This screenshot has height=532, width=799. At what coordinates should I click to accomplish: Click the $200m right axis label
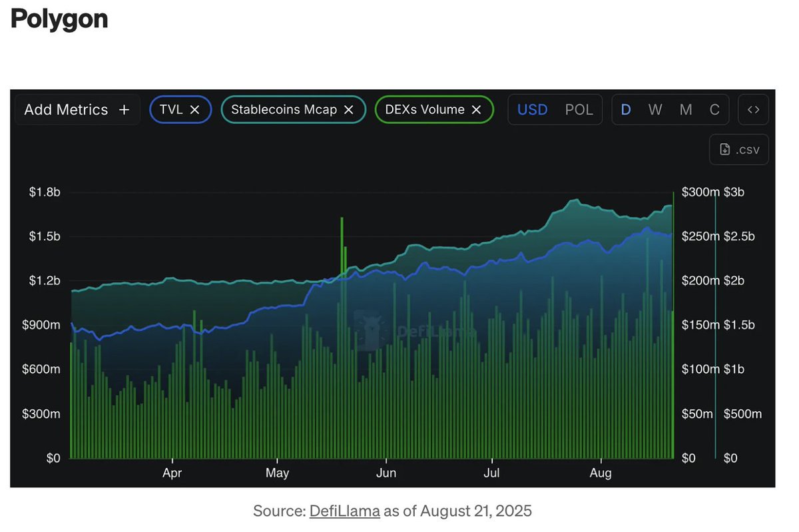[701, 281]
